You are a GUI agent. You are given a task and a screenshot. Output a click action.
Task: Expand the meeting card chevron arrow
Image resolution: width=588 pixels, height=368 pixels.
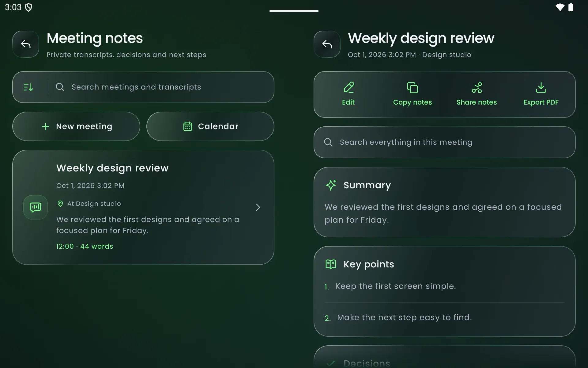258,207
